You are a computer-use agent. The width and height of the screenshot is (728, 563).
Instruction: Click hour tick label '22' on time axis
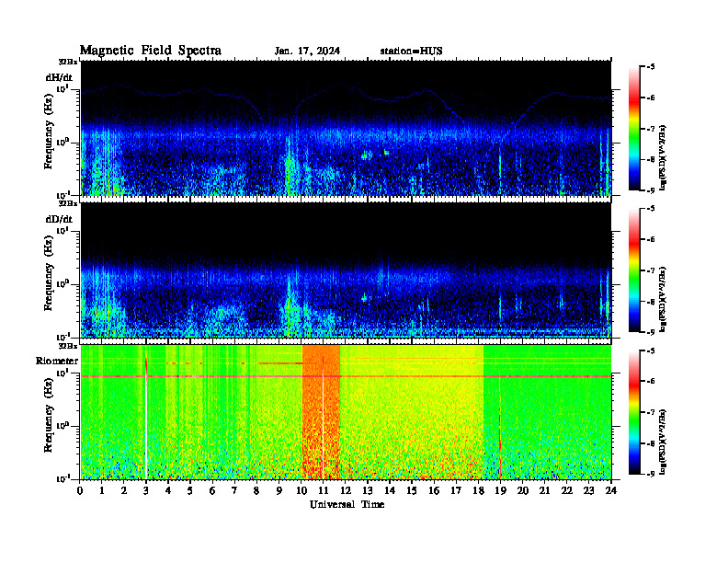566,490
